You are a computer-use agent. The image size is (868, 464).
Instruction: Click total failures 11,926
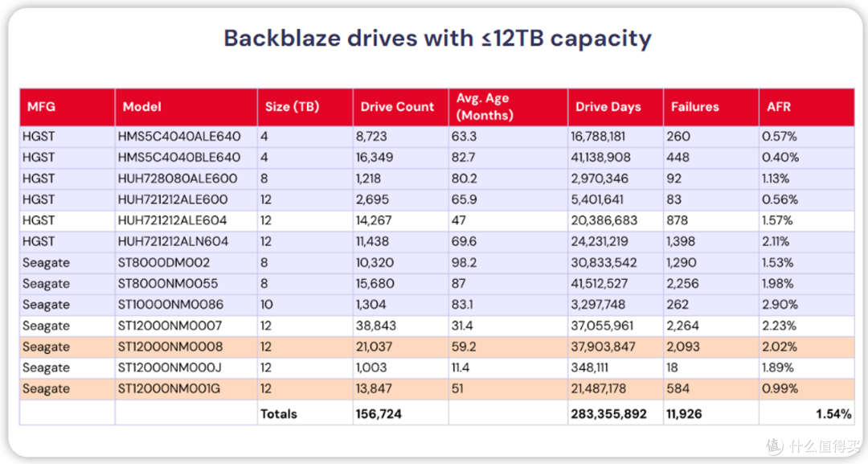pos(684,414)
